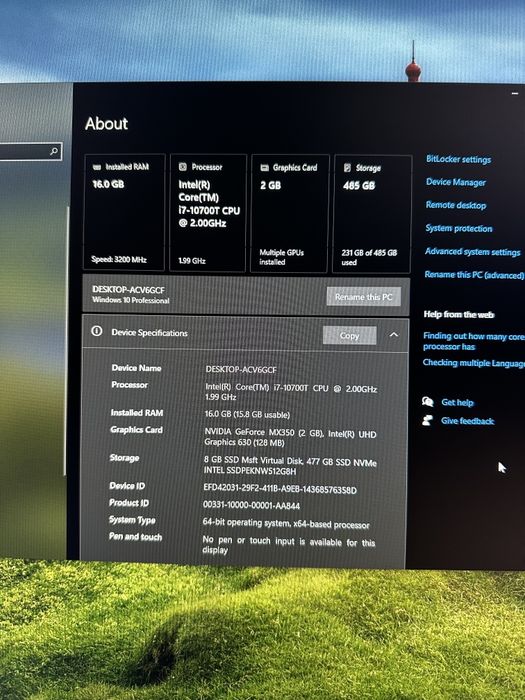Screen dimensions: 525x700
Task: Click the Get help chat icon
Action: [428, 402]
